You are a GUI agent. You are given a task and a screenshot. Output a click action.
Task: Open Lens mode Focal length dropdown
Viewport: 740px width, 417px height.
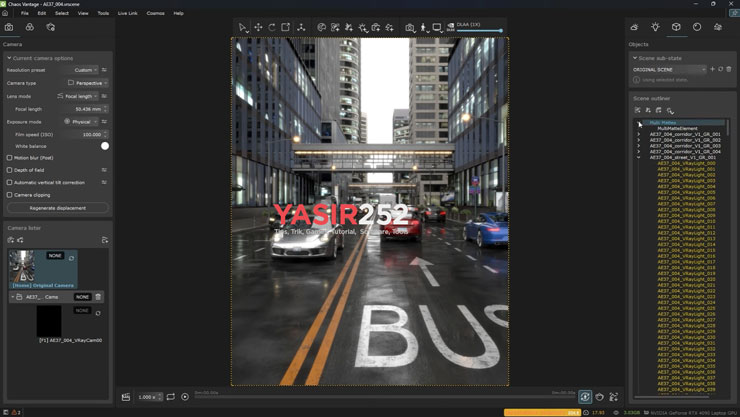point(78,96)
